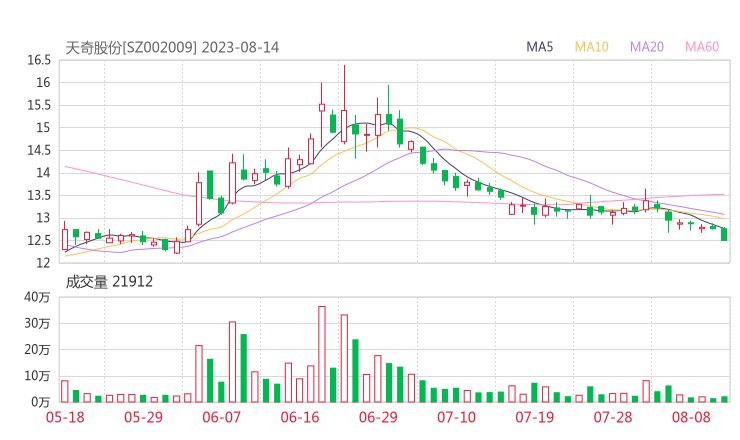Screen dimensions: 740x440
Task: Click the tallest red volume bar
Action: tap(322, 354)
